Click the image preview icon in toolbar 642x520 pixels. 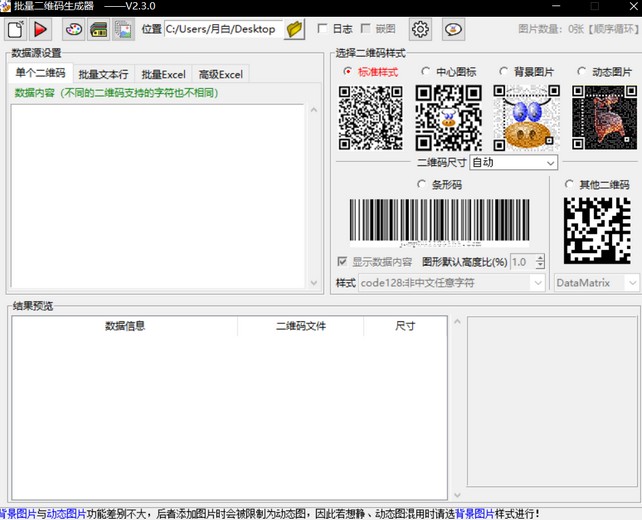tap(123, 29)
